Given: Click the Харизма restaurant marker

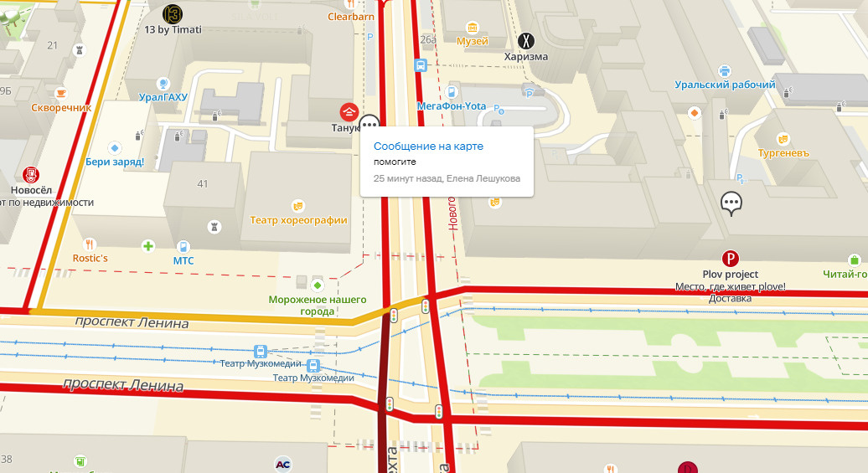Looking at the screenshot, I should coord(526,40).
